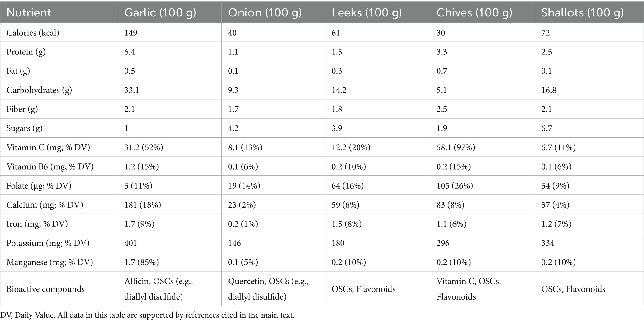Select the Carbohydrates (g) row label
The height and width of the screenshot is (322, 644).
pyautogui.click(x=39, y=90)
